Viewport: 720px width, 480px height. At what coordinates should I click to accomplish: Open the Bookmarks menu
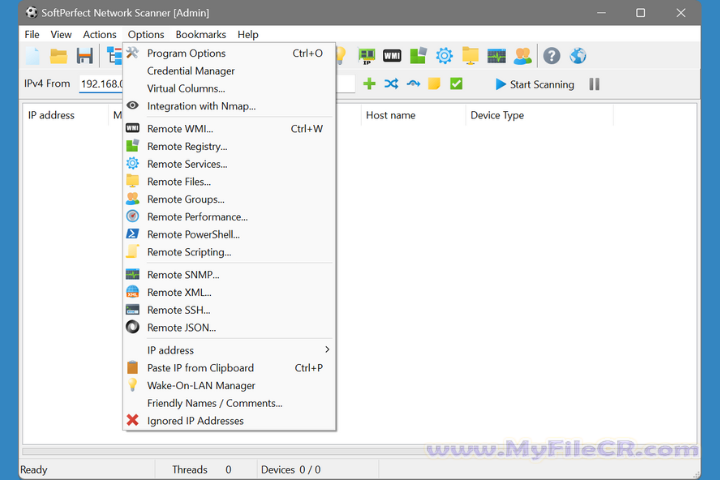(201, 34)
